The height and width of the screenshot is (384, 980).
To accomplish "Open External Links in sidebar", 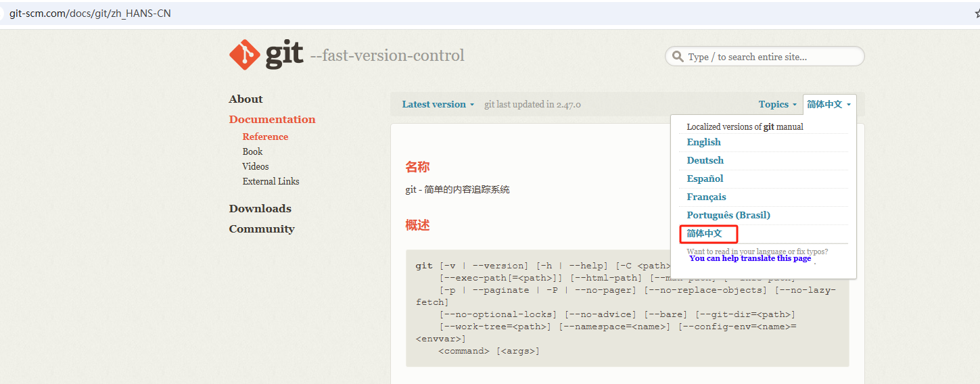I will pyautogui.click(x=271, y=181).
